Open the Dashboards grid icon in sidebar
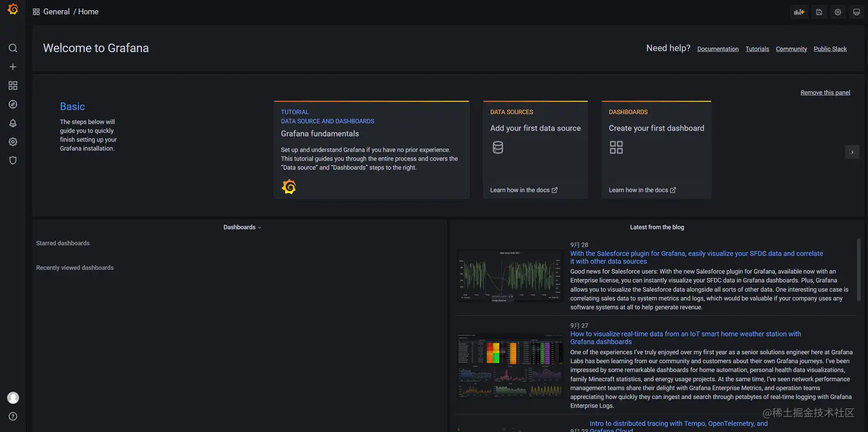The image size is (868, 432). pyautogui.click(x=13, y=86)
